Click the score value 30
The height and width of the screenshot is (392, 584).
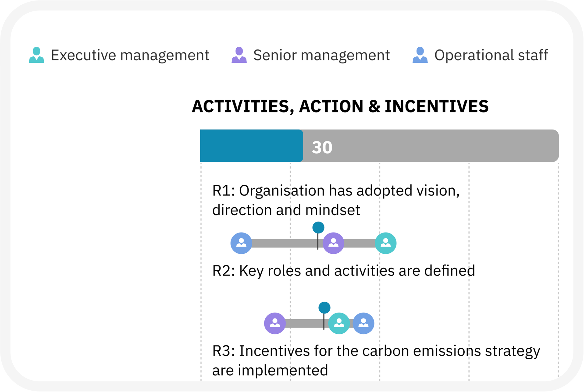pyautogui.click(x=322, y=147)
